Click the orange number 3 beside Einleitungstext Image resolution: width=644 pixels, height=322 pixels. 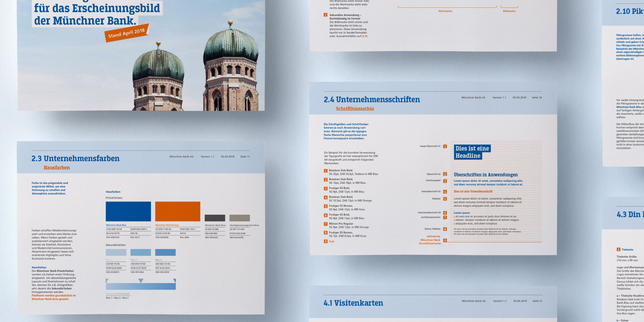click(445, 181)
